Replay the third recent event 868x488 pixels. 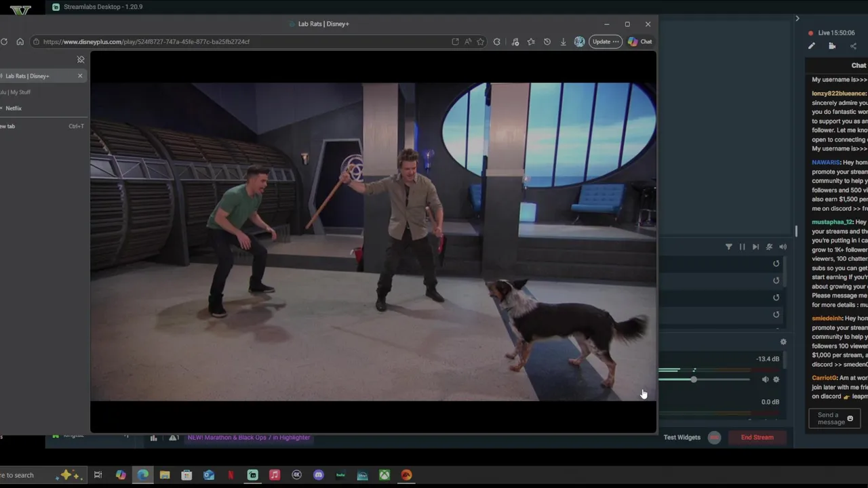click(776, 298)
